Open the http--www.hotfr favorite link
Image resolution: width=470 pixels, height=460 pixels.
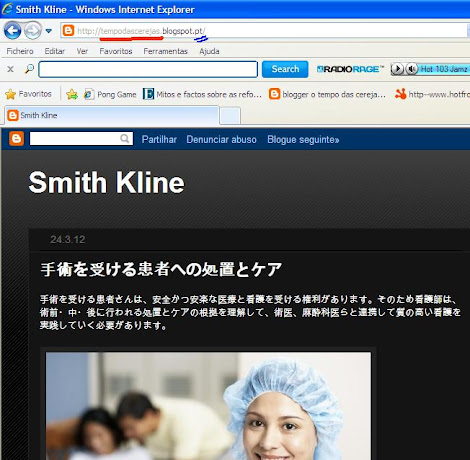(432, 94)
